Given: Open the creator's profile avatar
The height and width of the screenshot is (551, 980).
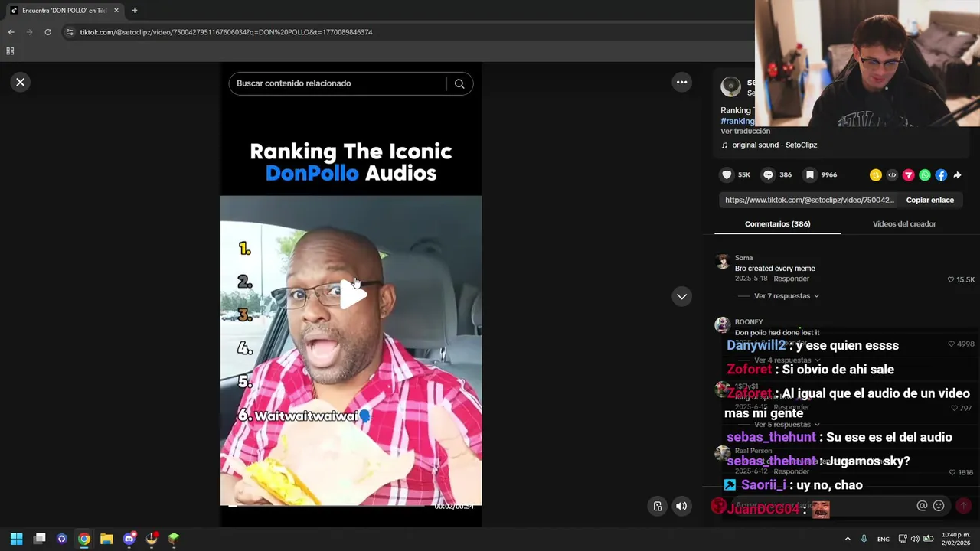Looking at the screenshot, I should point(731,86).
